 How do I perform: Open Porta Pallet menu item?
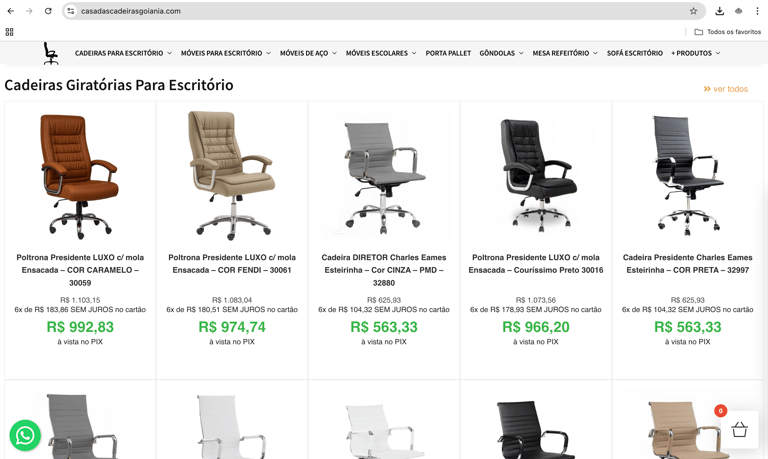point(448,53)
